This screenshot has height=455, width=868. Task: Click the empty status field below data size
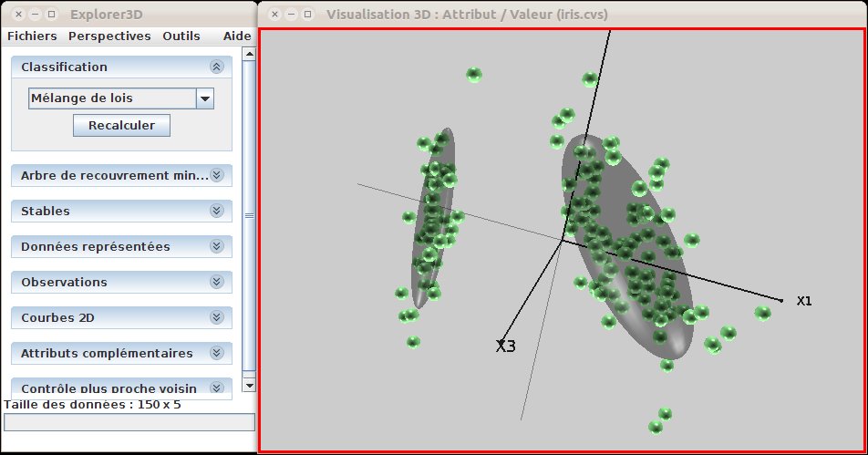[x=129, y=422]
